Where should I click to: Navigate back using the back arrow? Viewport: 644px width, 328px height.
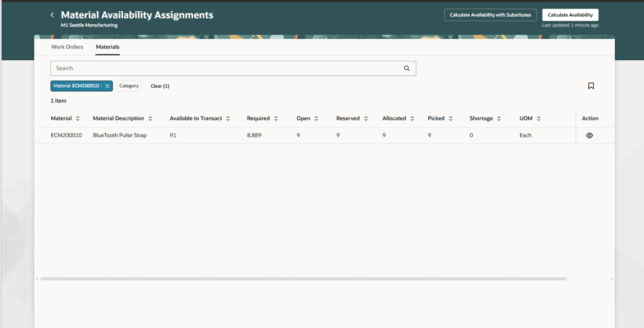click(52, 15)
